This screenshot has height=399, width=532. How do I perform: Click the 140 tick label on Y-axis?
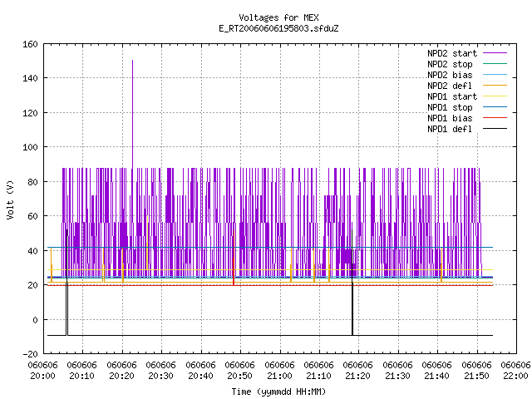(x=30, y=78)
